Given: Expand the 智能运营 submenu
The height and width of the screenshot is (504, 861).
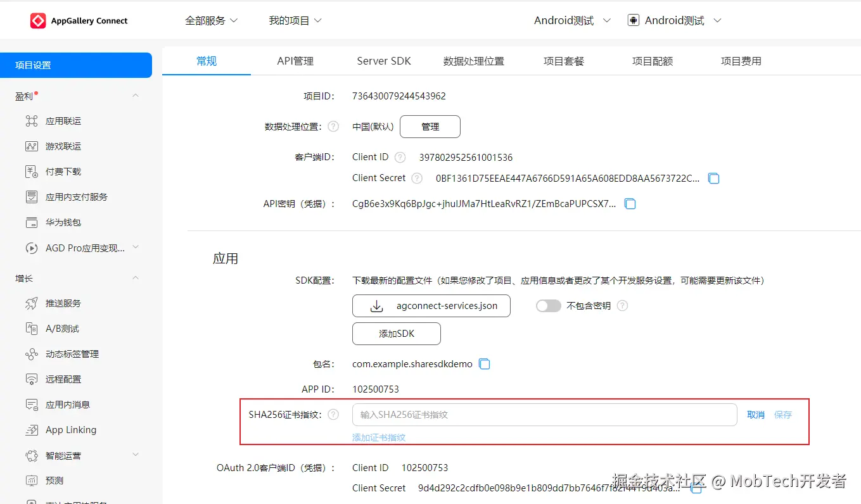Looking at the screenshot, I should pos(135,455).
